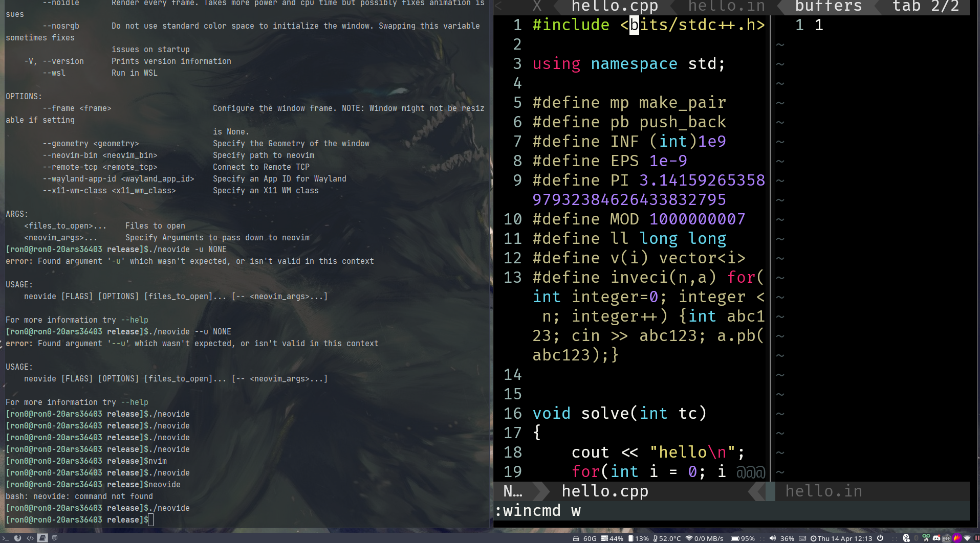Viewport: 980px width, 543px height.
Task: Switch to the terminal workspace icon
Action: (x=6, y=538)
